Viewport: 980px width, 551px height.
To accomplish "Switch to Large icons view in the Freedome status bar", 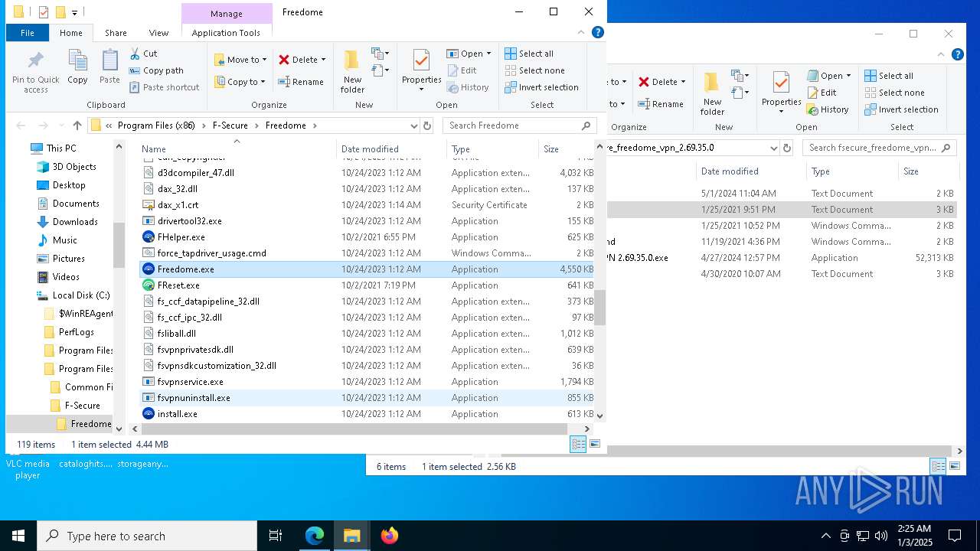I will 595,444.
